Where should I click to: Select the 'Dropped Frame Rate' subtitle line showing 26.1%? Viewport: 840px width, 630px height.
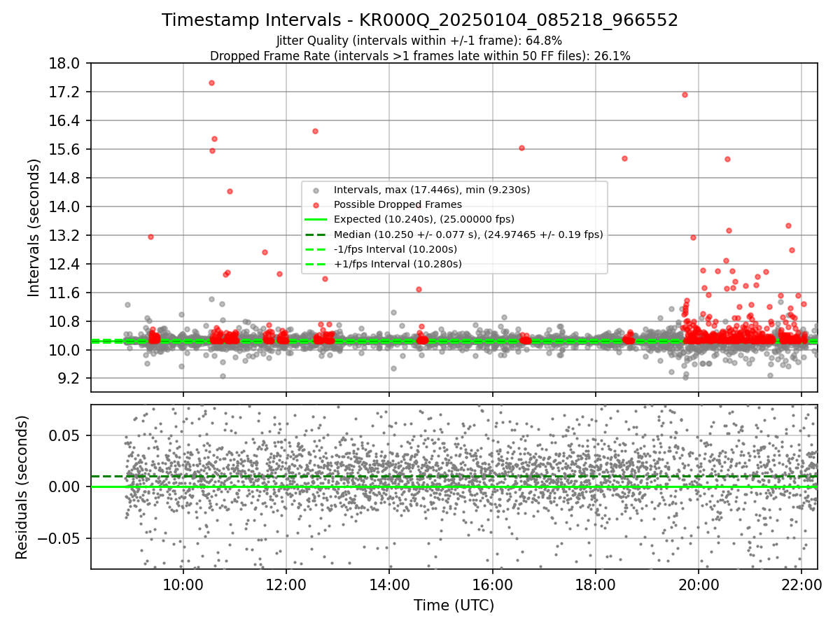point(420,56)
